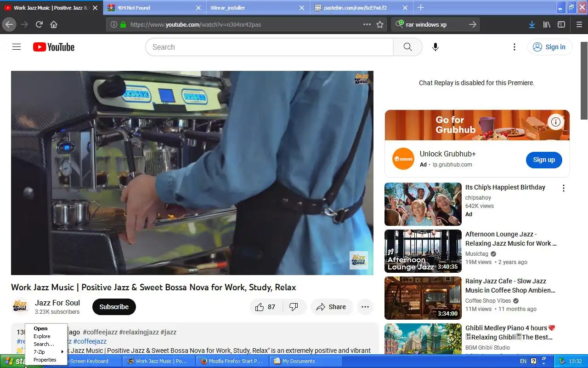Go to YouTube home via logo
Image resolution: width=588 pixels, height=368 pixels.
pyautogui.click(x=54, y=47)
